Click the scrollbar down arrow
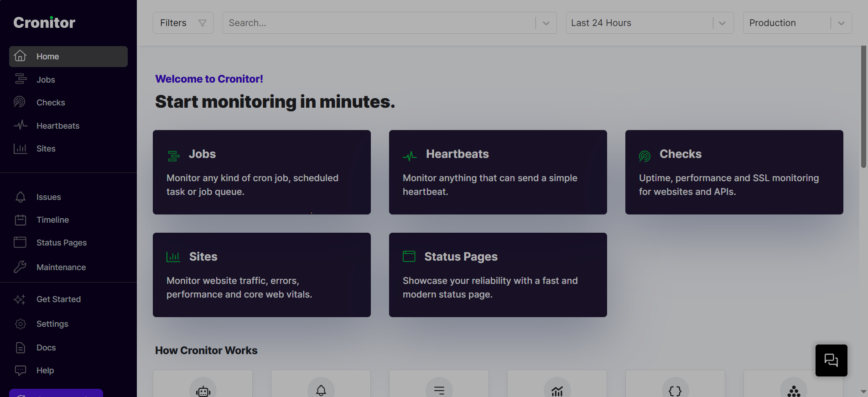Screen dimensions: 868x397 (863, 392)
